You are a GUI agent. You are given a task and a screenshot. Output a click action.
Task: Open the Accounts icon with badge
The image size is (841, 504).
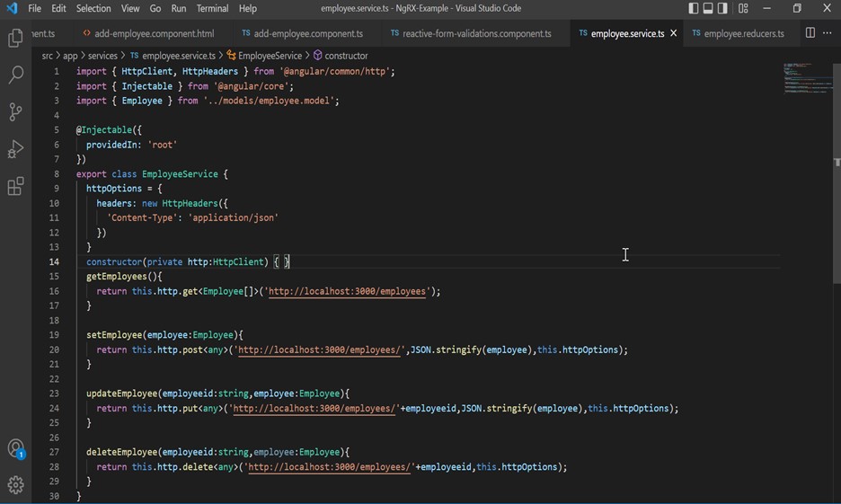click(x=15, y=448)
